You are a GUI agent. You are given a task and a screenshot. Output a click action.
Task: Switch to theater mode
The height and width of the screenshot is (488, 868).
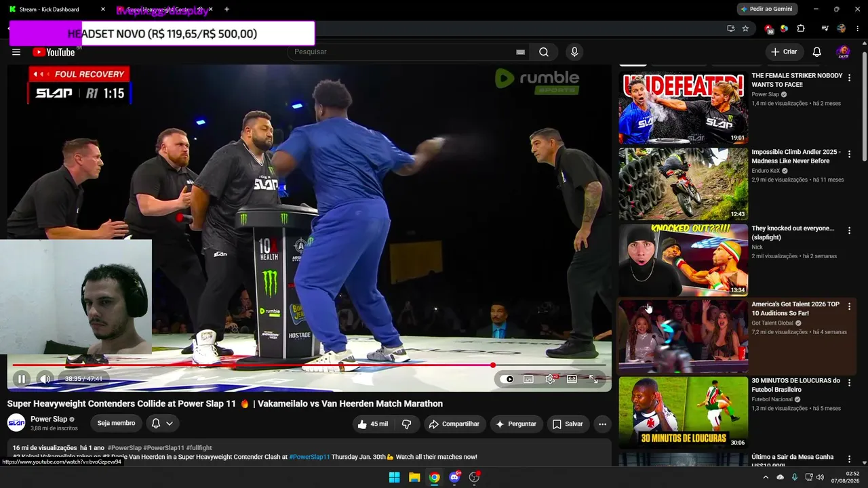[572, 379]
